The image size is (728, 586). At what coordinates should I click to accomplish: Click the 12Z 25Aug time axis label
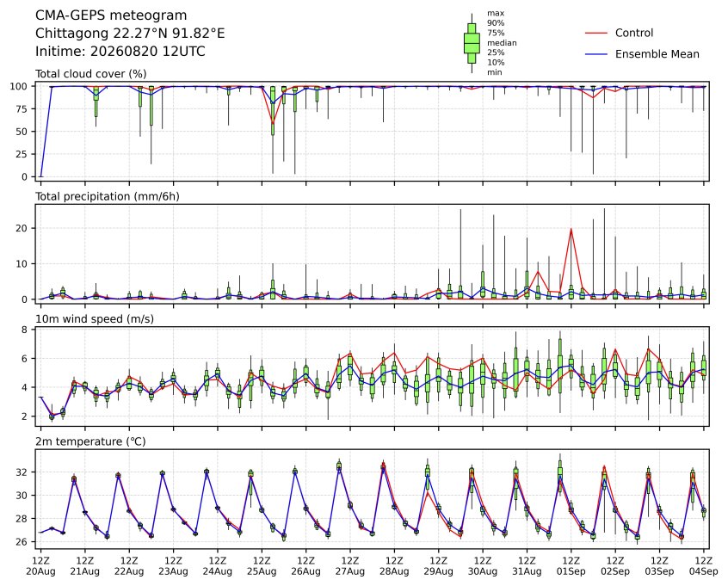coord(262,566)
